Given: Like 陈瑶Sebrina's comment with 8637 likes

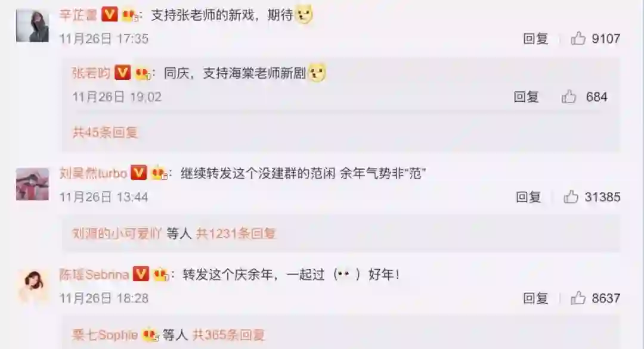Looking at the screenshot, I should point(578,298).
